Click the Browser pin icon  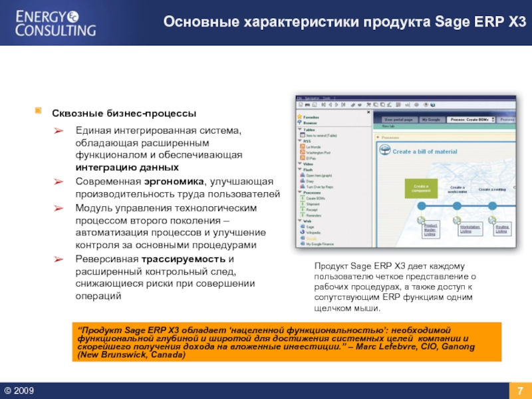300,122
